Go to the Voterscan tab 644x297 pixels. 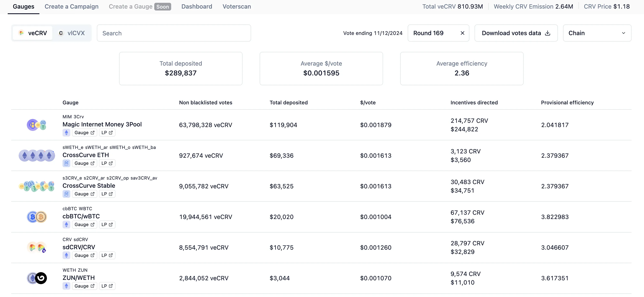[x=237, y=6]
